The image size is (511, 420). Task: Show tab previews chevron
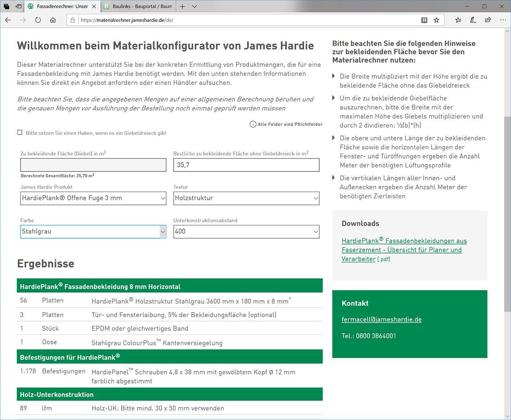(195, 6)
